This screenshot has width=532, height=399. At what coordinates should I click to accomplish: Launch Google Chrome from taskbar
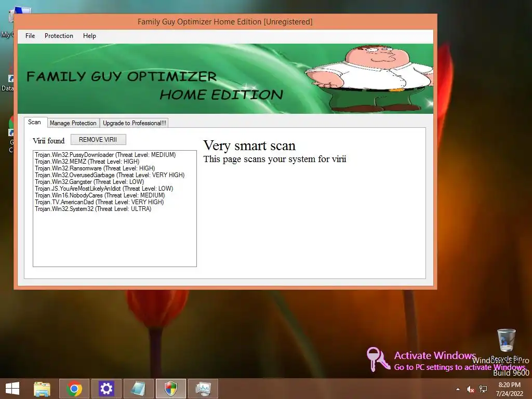point(74,389)
